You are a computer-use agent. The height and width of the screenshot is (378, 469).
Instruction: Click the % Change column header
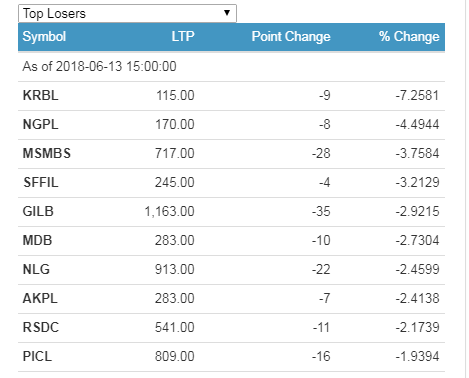point(409,36)
